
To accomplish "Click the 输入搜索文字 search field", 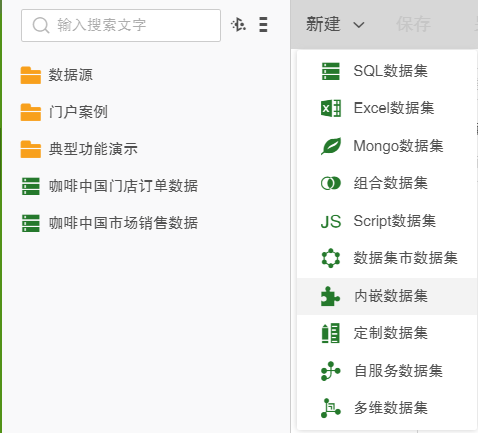I will [121, 25].
